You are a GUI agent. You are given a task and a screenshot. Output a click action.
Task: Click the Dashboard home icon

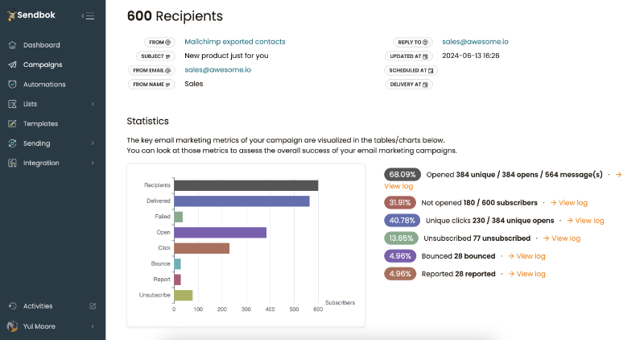(12, 45)
